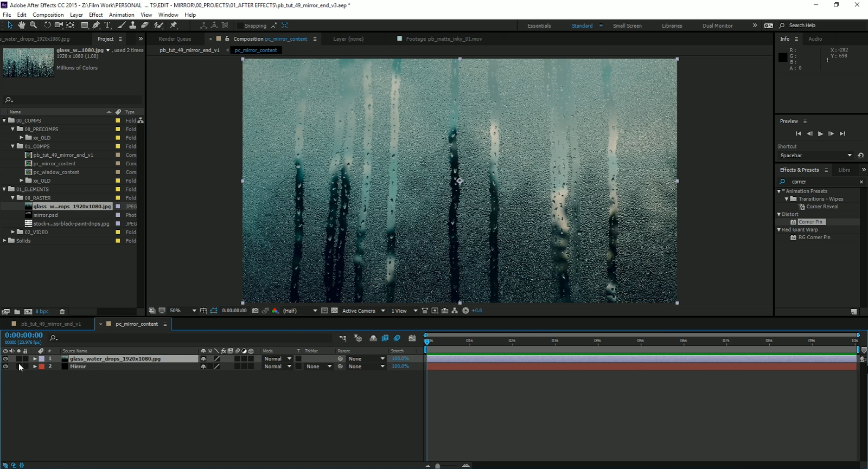Collapse the 00_RASTER folder

point(13,198)
